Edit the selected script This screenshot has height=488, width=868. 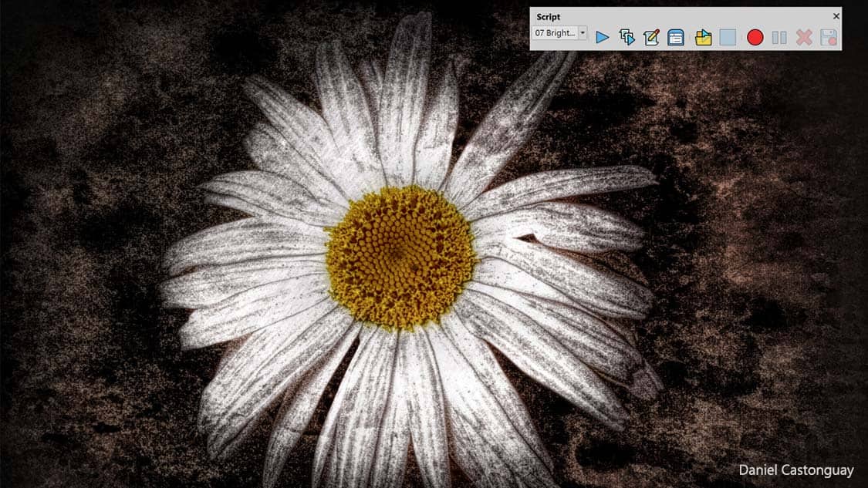pos(651,37)
